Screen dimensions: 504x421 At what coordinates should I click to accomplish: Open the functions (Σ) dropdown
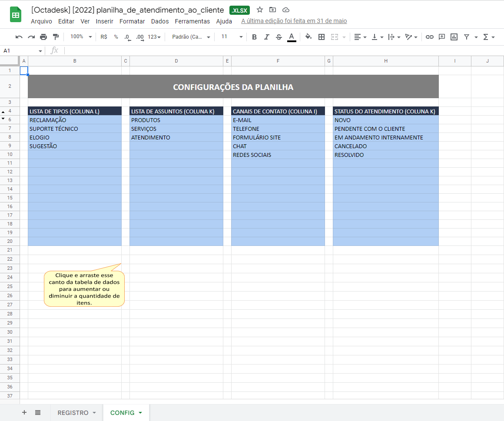click(487, 37)
